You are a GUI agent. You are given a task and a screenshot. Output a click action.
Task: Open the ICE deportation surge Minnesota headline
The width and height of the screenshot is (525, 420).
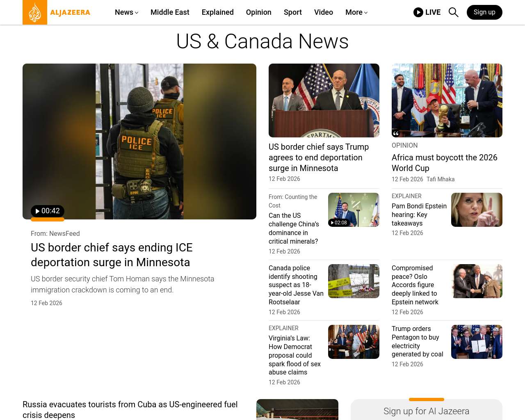coord(112,255)
